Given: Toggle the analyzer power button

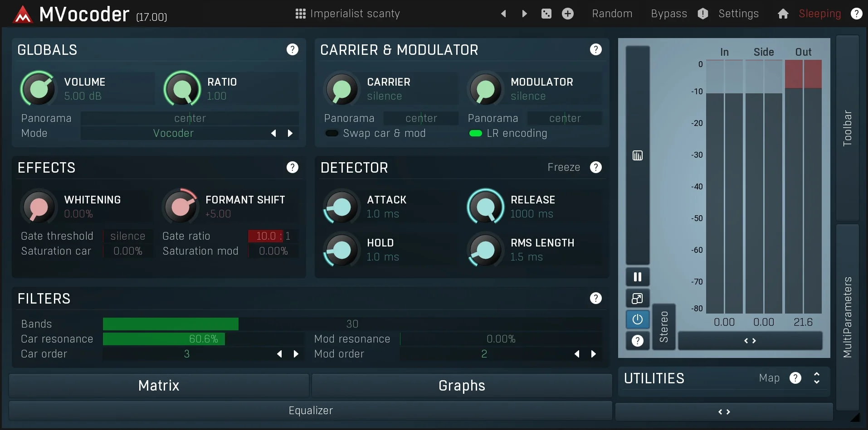Looking at the screenshot, I should pyautogui.click(x=637, y=319).
